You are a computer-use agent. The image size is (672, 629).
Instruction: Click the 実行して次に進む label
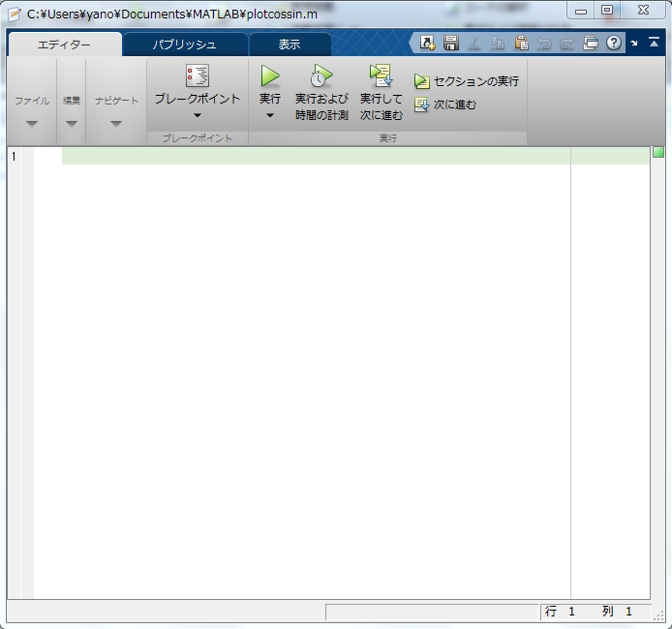381,107
